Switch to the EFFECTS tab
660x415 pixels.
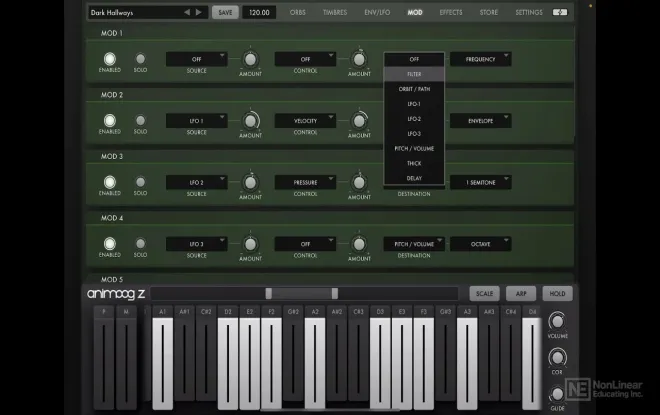pos(451,13)
